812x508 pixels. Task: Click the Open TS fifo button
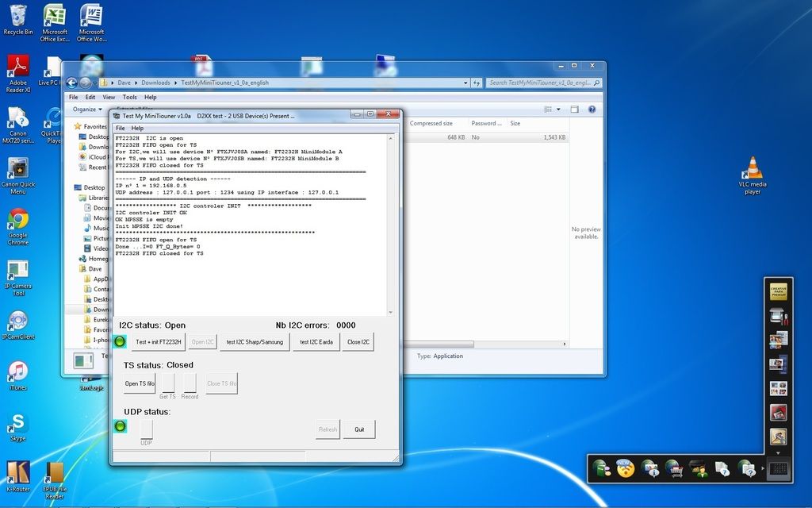click(140, 383)
